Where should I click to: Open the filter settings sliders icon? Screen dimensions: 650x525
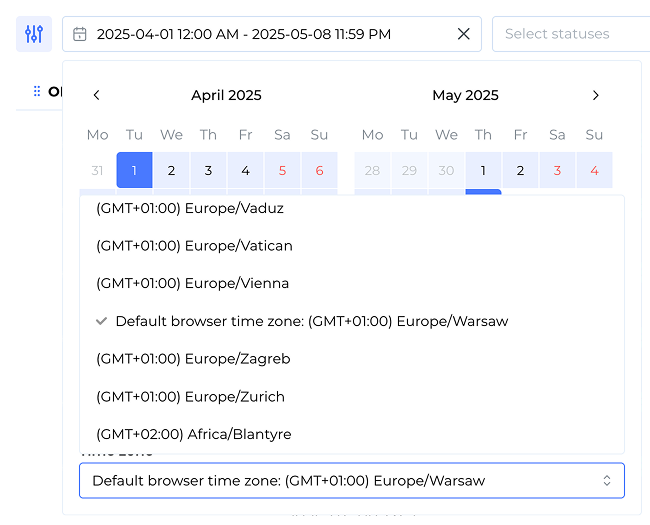pyautogui.click(x=34, y=34)
